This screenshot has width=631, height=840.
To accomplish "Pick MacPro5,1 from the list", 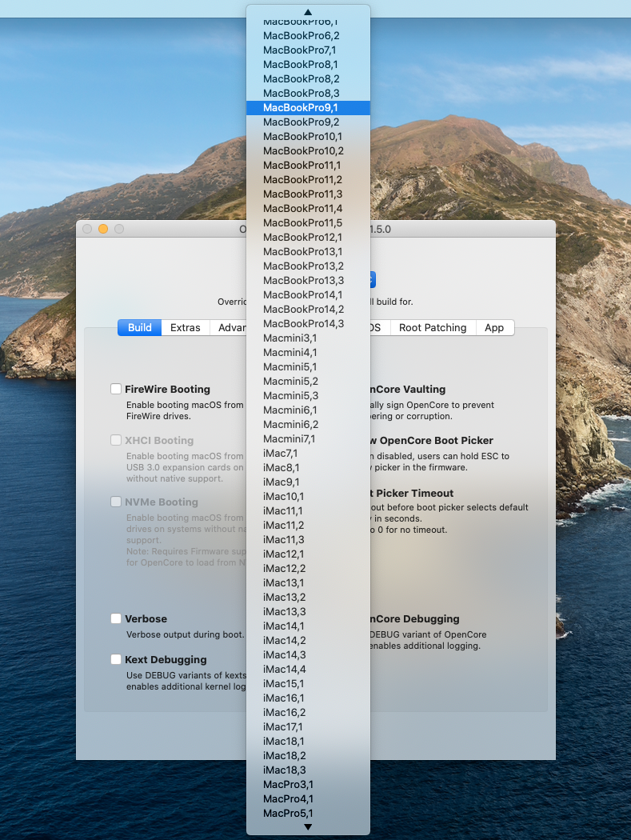I will pos(308,814).
